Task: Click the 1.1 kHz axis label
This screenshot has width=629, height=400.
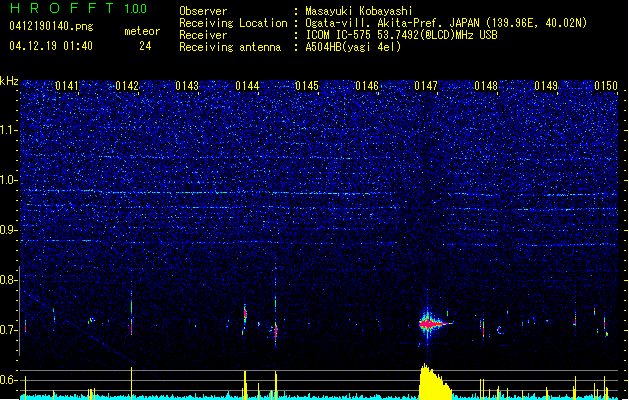Action: pyautogui.click(x=9, y=130)
